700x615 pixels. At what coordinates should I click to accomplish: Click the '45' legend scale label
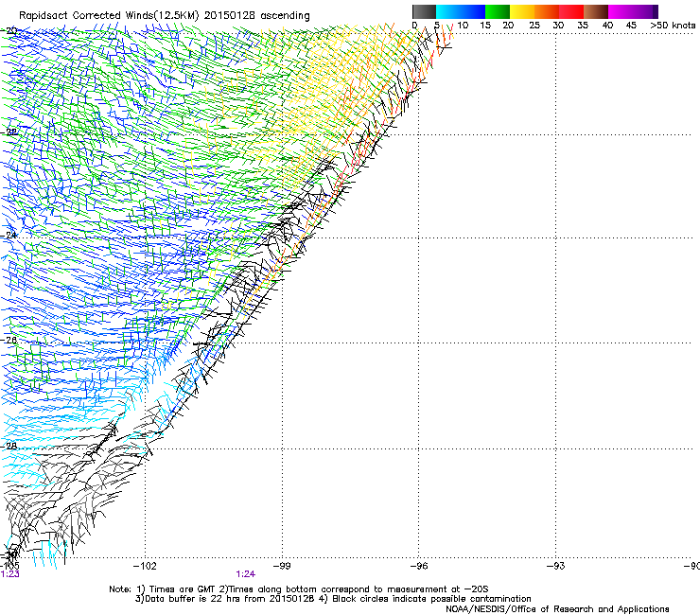(631, 26)
